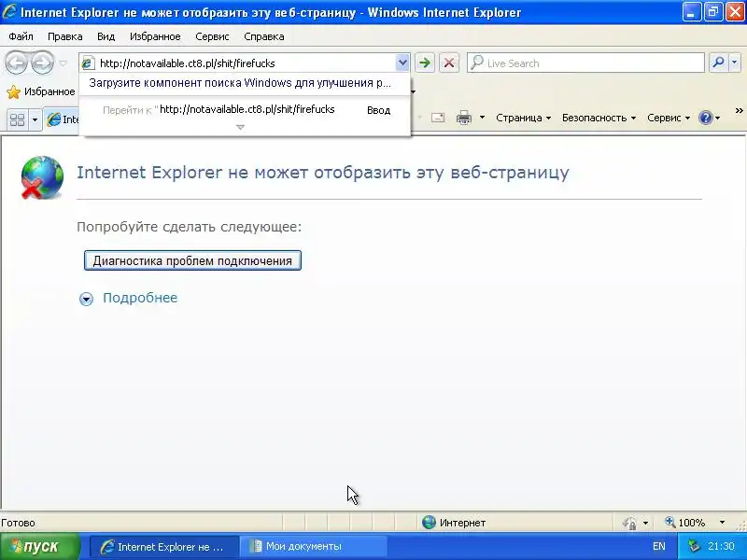Click the read mail envelope icon
The width and height of the screenshot is (747, 560).
coord(438,118)
